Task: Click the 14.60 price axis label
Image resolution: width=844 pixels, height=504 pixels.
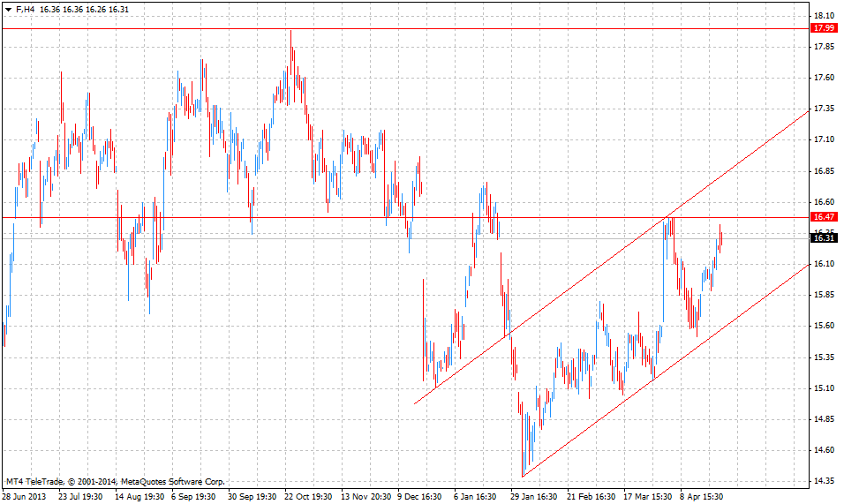Action: point(824,449)
